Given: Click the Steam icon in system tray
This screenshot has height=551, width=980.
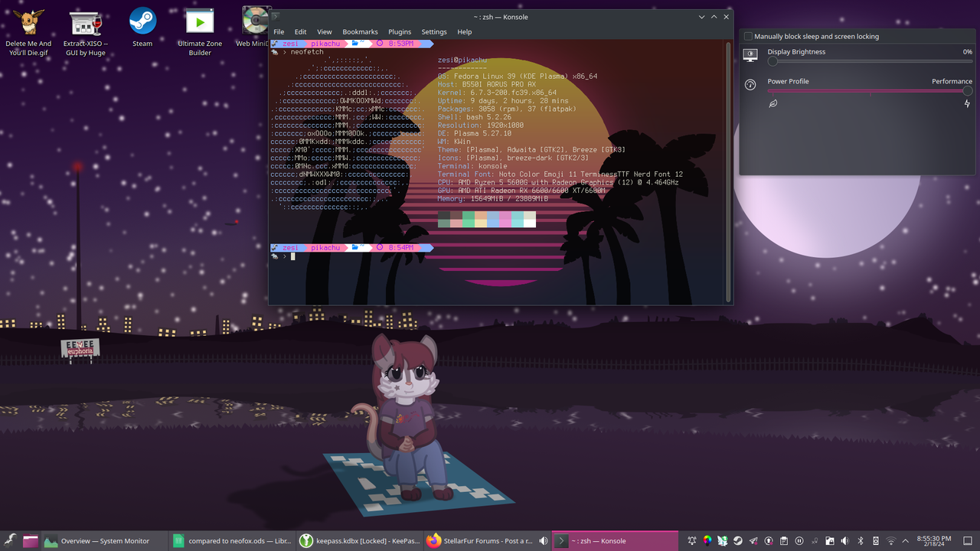Looking at the screenshot, I should [x=737, y=541].
